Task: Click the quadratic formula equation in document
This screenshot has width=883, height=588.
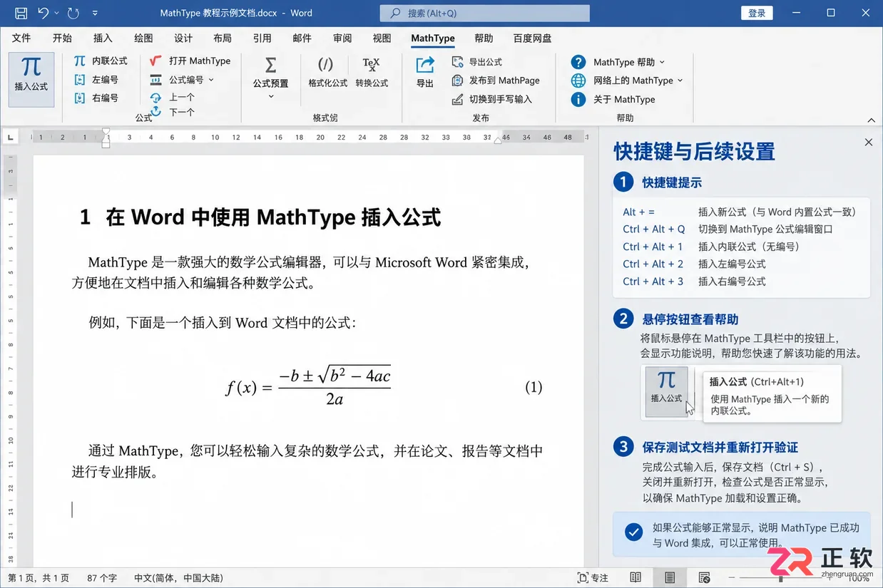Action: [308, 386]
